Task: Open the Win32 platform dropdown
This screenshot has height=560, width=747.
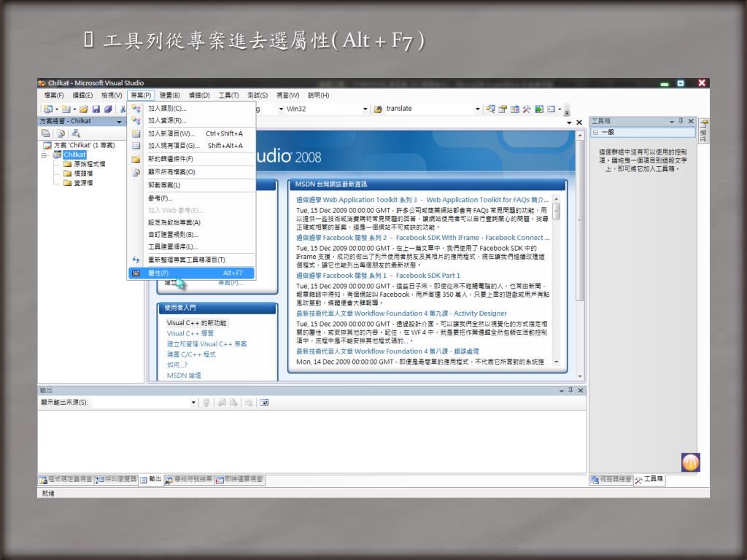Action: pos(365,109)
